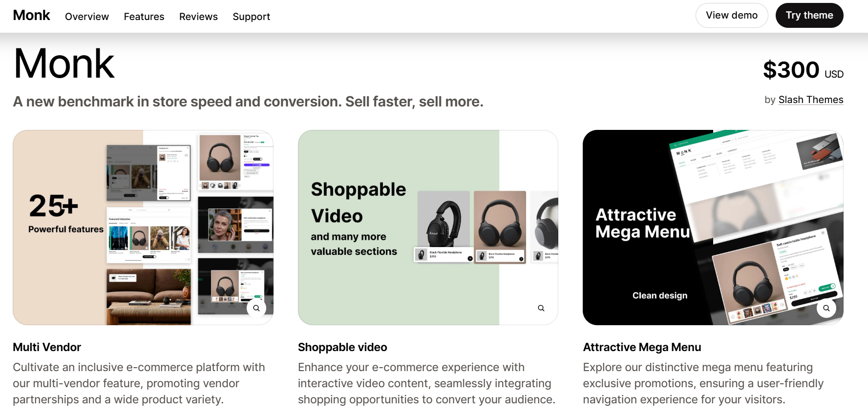
Task: Open the Slash Themes developer link
Action: tap(811, 100)
